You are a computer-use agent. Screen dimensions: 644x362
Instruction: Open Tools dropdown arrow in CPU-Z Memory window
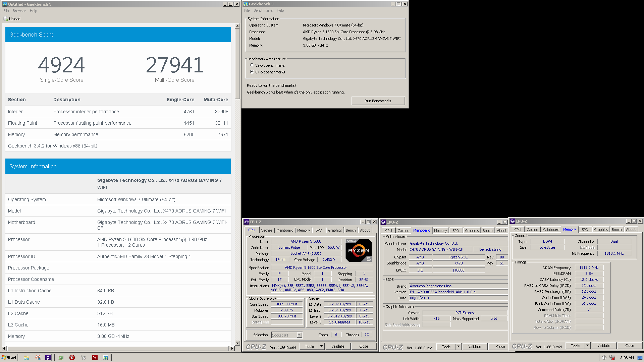587,346
